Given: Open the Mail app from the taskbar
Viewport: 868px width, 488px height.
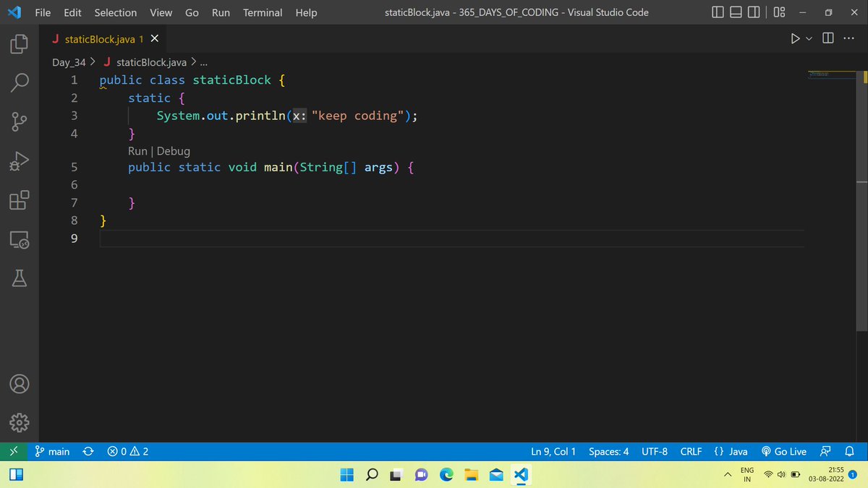Looking at the screenshot, I should 496,474.
